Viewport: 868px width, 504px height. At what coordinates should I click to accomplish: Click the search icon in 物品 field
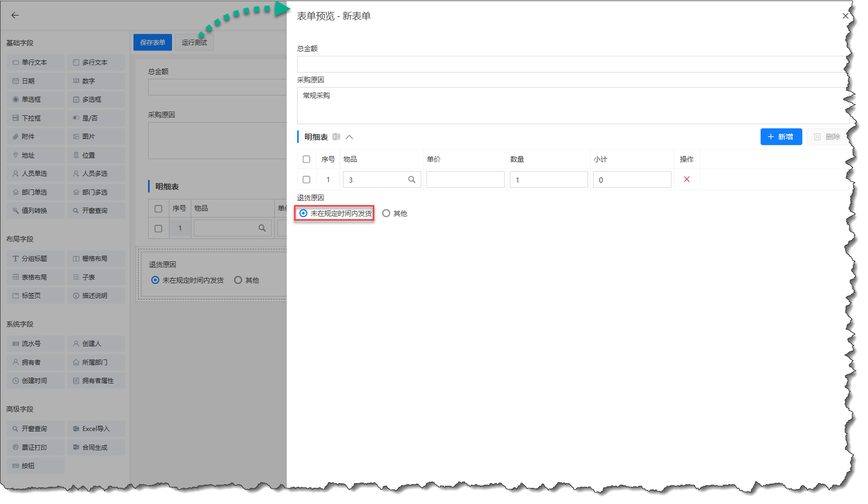[x=411, y=179]
